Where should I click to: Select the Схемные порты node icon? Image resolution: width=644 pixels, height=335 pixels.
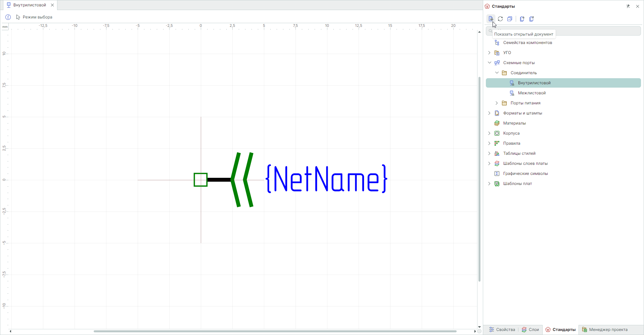(497, 63)
